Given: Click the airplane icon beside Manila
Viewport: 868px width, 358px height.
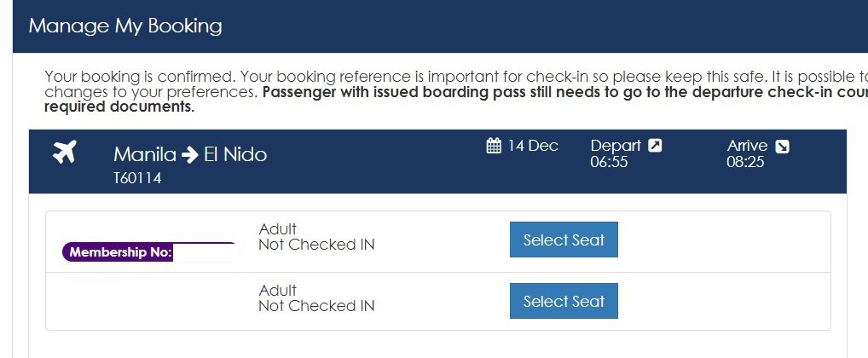Looking at the screenshot, I should click(x=64, y=152).
